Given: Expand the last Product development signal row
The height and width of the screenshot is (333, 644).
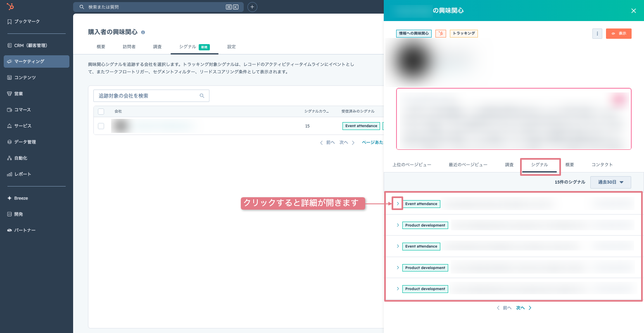Looking at the screenshot, I should coord(398,289).
